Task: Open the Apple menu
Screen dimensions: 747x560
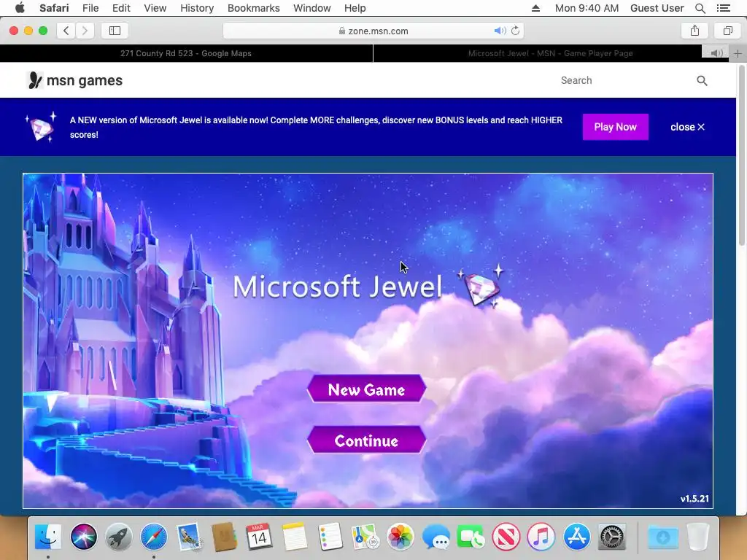Action: (x=20, y=8)
